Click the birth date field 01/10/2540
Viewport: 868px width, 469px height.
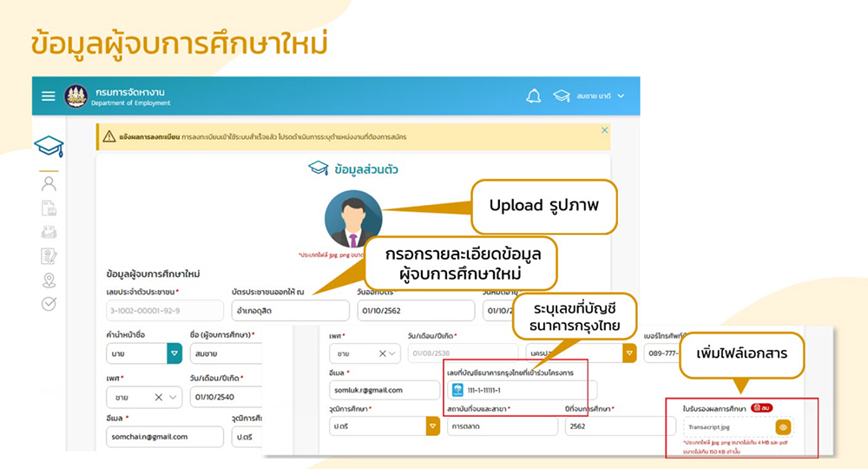[x=226, y=397]
